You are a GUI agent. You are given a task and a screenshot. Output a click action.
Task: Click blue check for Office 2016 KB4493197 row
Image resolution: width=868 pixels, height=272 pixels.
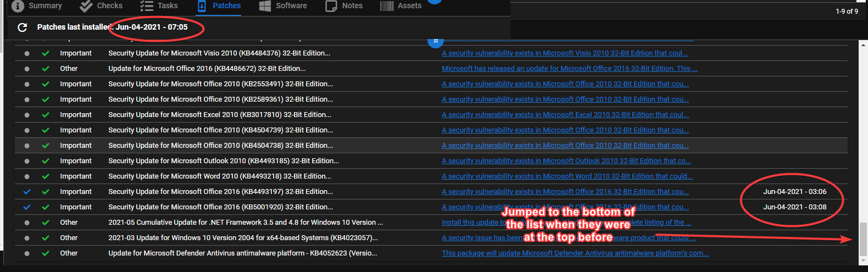[x=27, y=192]
